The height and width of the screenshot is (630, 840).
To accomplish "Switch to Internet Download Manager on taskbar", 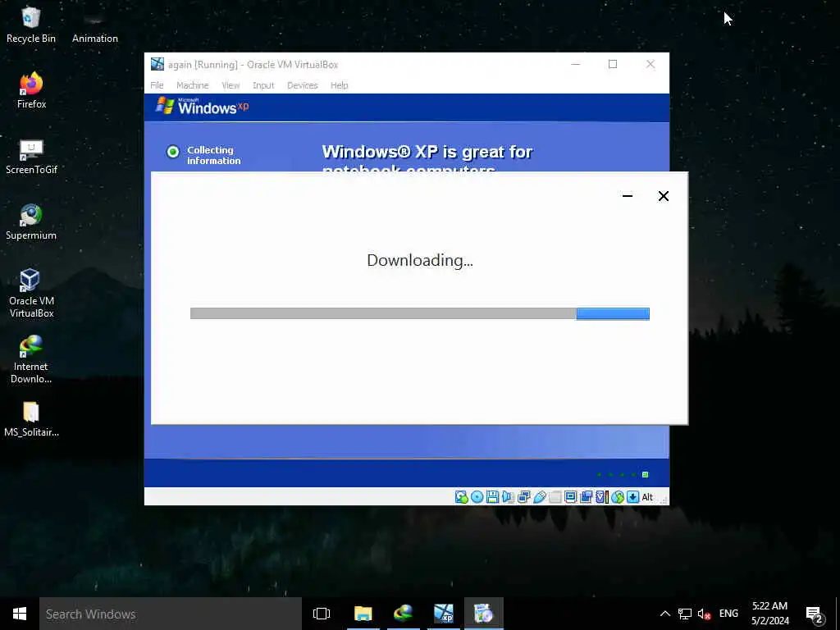I will 403,614.
